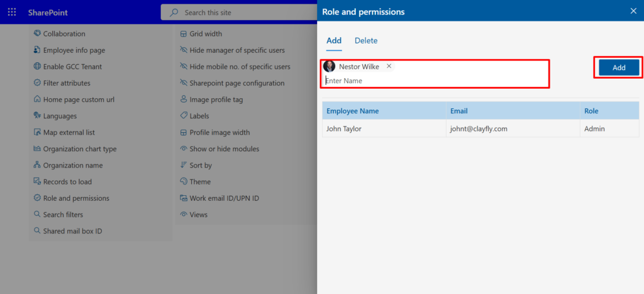Open Work email ID/UPN ID setting
This screenshot has width=644, height=294.
225,198
